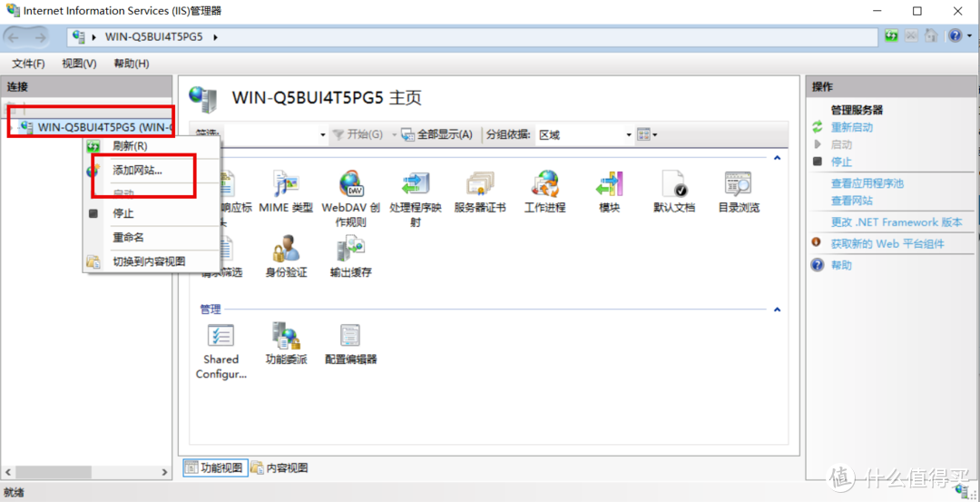Choose 停止 in context menu
The width and height of the screenshot is (980, 502).
(151, 213)
